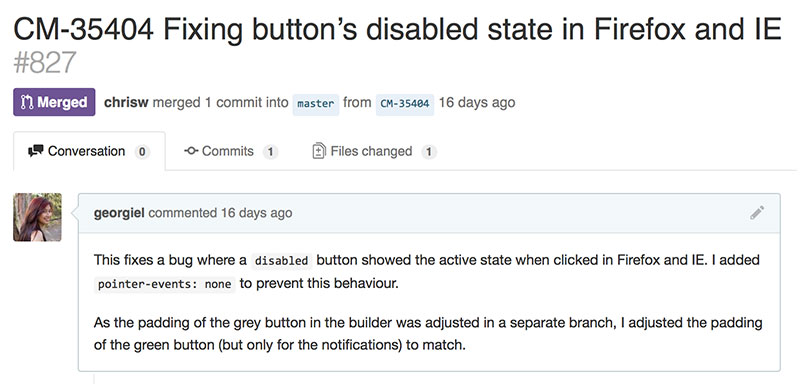Click the "commented 16 days ago" timestamp

click(x=220, y=213)
